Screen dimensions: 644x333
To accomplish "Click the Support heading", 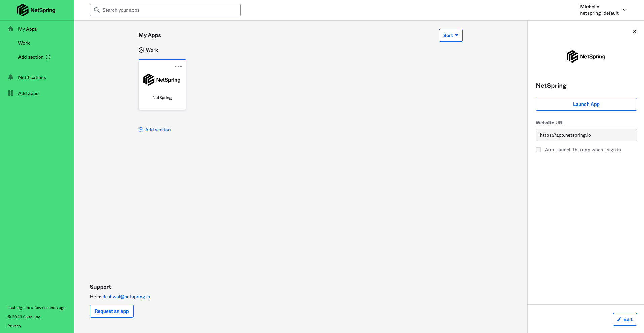I will pos(101,287).
